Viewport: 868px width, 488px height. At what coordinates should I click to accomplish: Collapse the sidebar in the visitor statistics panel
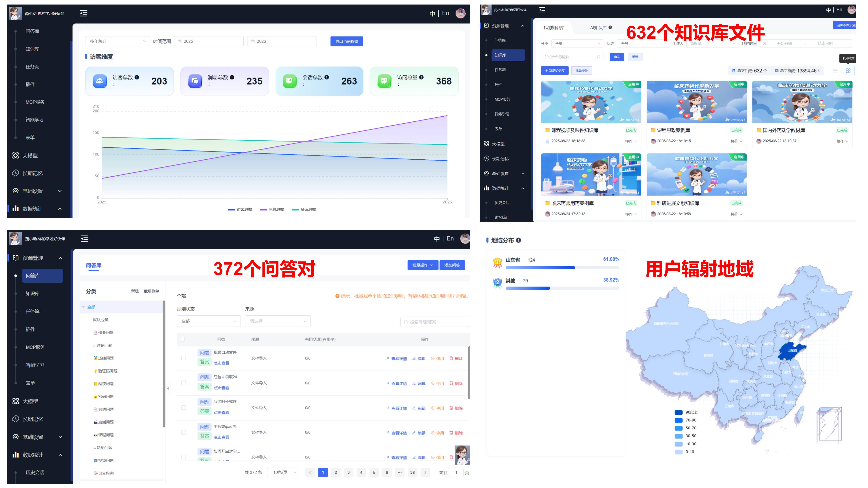point(84,13)
